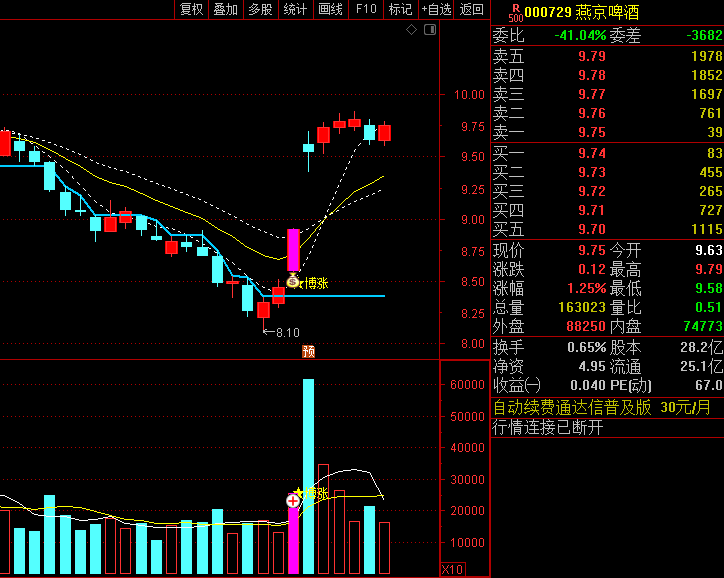Click the 买二 price 9.73
Viewport: 724px width, 578px height.
coord(592,172)
